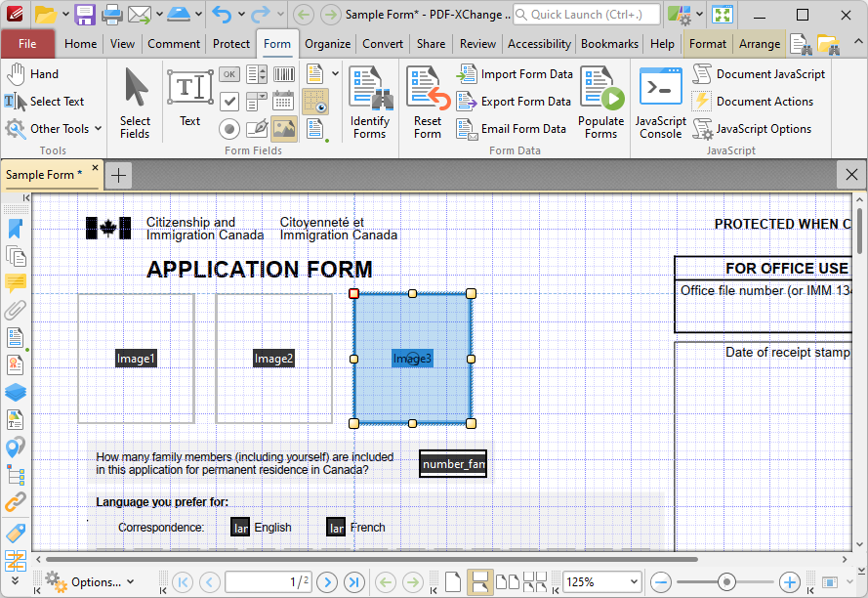Open Document Actions
Screen dimensions: 868x598
[753, 102]
